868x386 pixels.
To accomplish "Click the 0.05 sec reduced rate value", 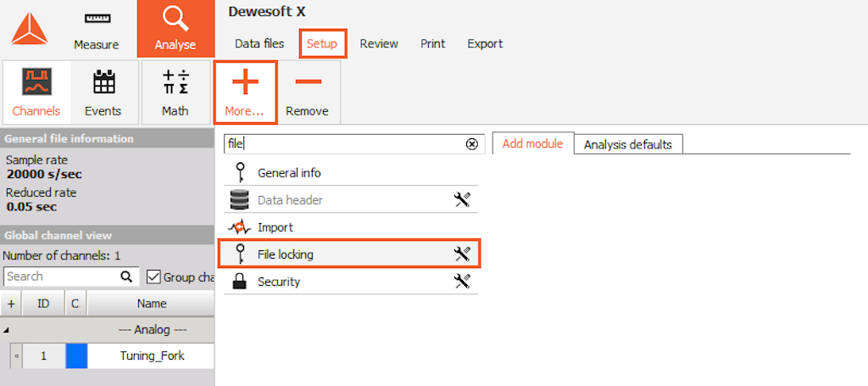I will tap(31, 207).
